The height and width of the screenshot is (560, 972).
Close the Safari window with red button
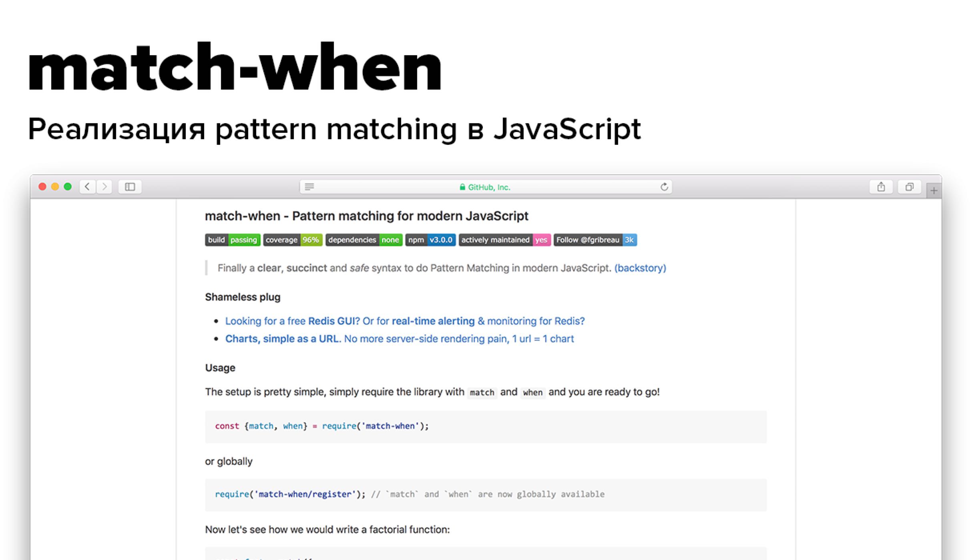pos(42,186)
